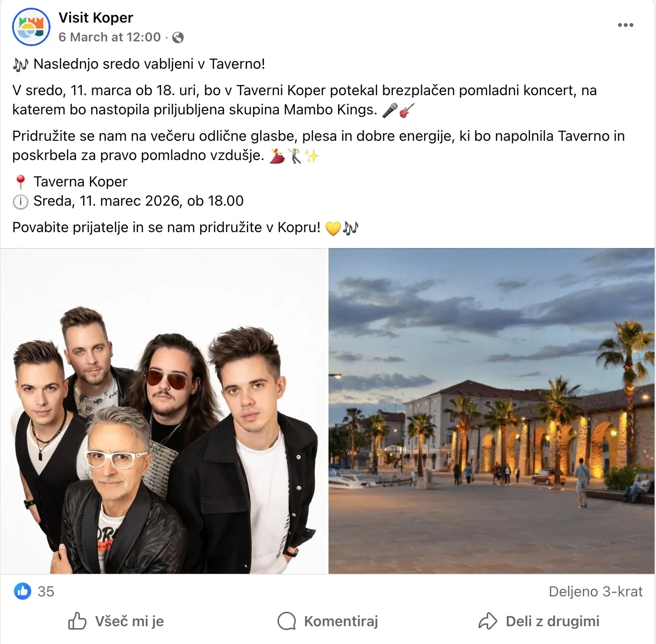Viewport: 656px width, 644px height.
Task: Click the globe public visibility icon
Action: (178, 37)
